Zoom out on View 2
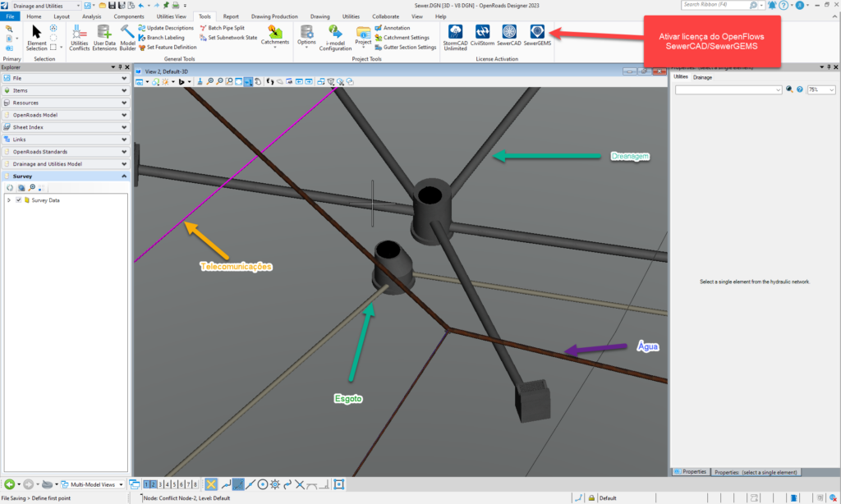 tap(219, 81)
